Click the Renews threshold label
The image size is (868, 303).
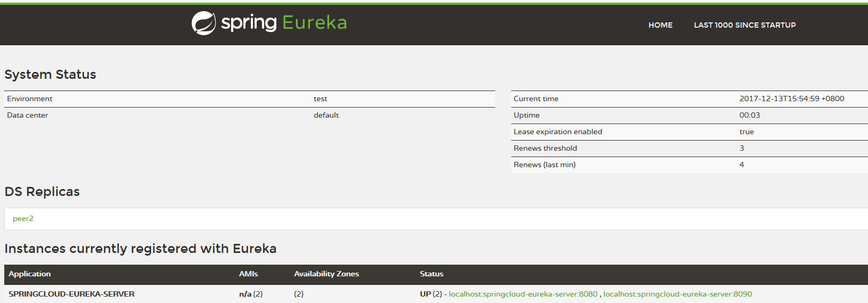[x=545, y=148]
